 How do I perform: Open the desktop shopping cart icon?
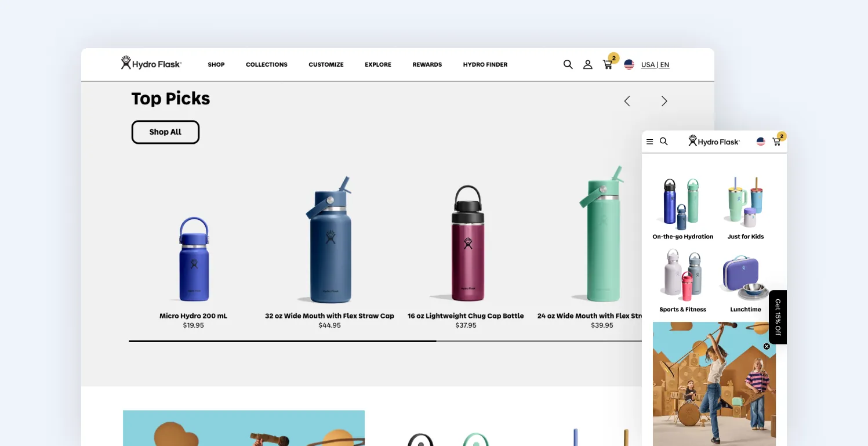(x=608, y=64)
